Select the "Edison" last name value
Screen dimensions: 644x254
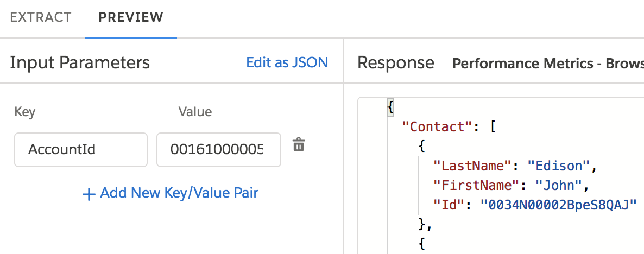click(x=559, y=166)
